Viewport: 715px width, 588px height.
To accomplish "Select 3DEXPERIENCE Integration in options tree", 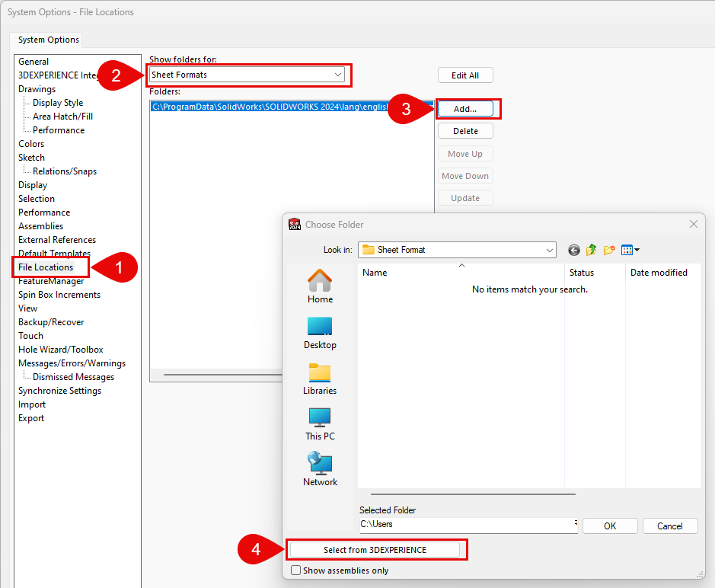I will [59, 75].
